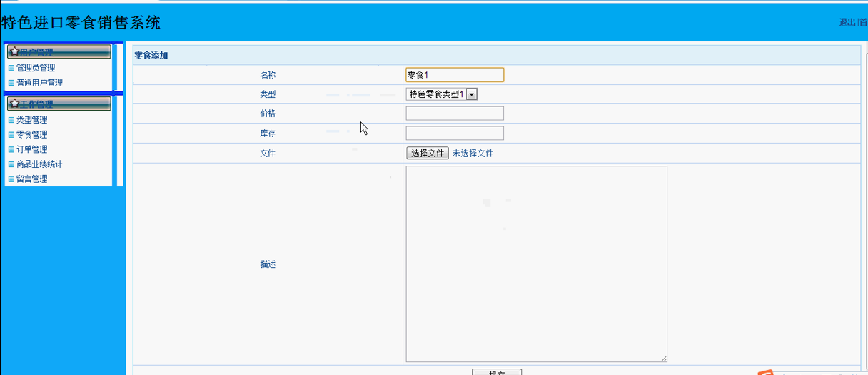Collapse the 用户管理 menu header
The height and width of the screenshot is (375, 868).
click(59, 51)
